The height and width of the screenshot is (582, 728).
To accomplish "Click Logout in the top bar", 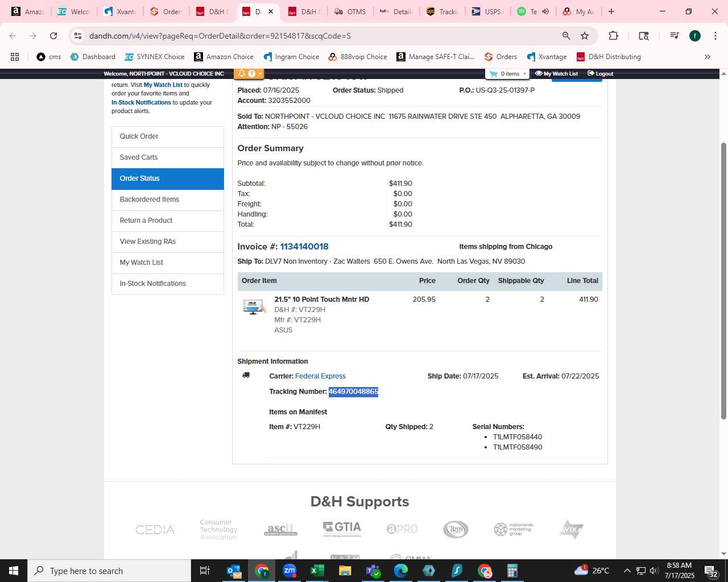I will (601, 74).
